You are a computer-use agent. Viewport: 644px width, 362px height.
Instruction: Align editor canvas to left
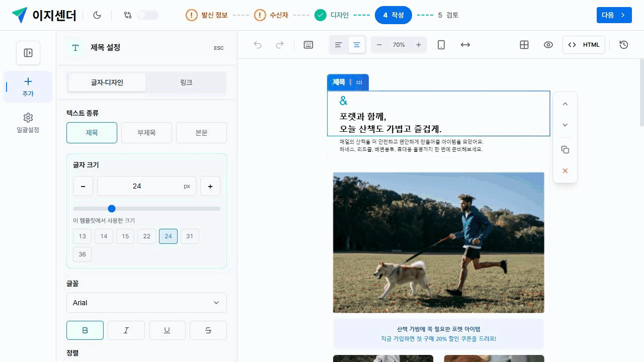click(339, 45)
